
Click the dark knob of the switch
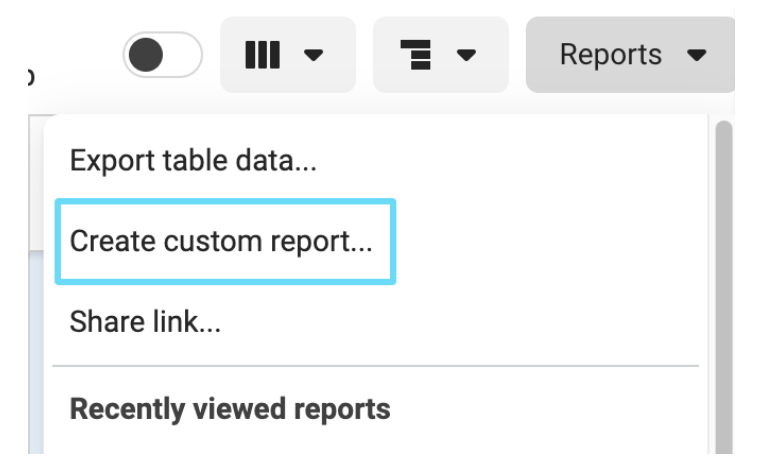pos(146,55)
